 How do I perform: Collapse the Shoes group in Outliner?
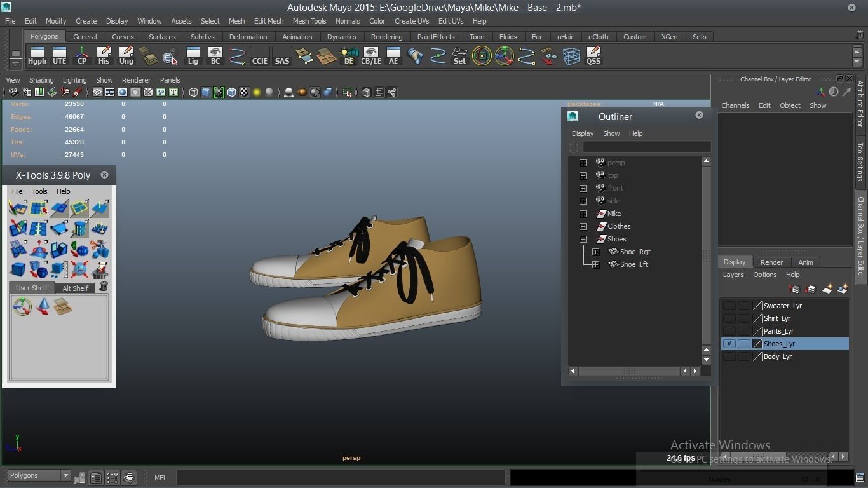pos(583,239)
